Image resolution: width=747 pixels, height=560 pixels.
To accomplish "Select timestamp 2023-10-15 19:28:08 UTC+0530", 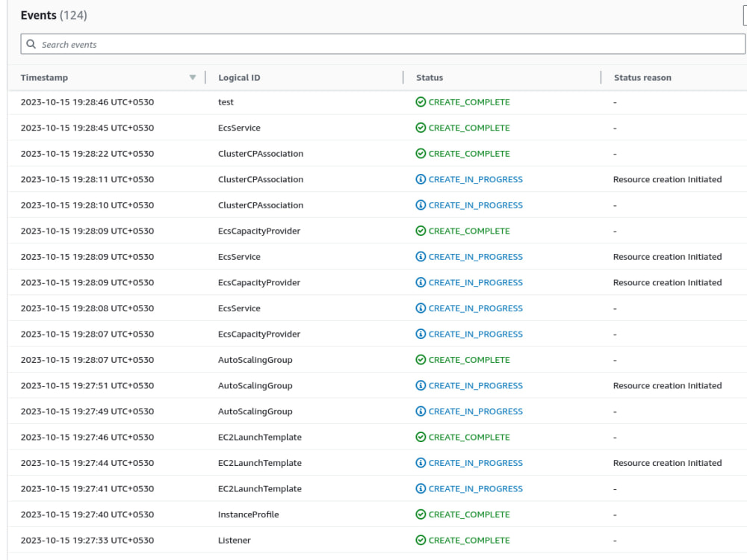I will (87, 308).
